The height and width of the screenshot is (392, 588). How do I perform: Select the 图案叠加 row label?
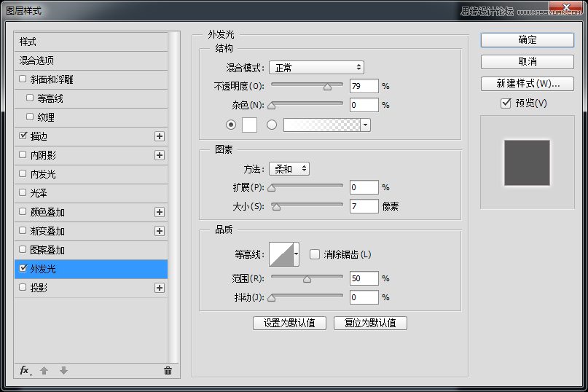point(47,250)
